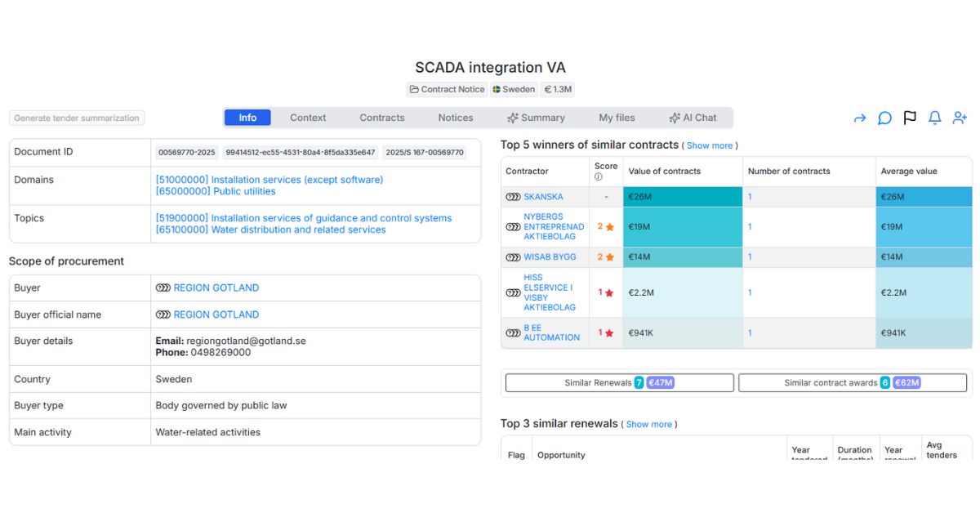The image size is (980, 513).
Task: Open the AI Chat tab
Action: pos(692,118)
